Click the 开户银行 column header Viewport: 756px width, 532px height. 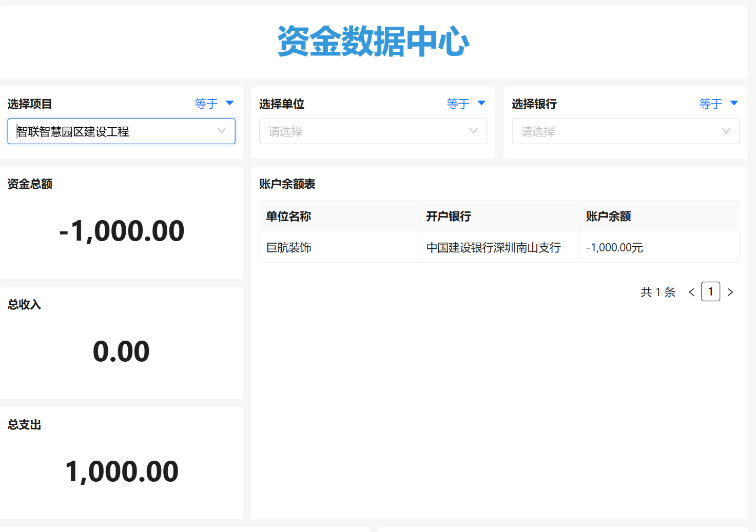point(449,216)
